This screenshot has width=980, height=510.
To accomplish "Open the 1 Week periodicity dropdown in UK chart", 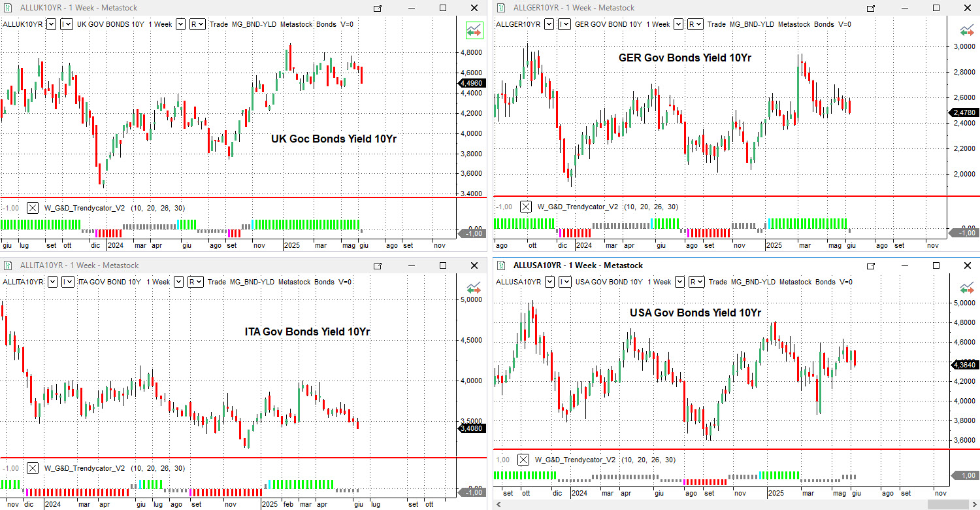I will tap(181, 24).
